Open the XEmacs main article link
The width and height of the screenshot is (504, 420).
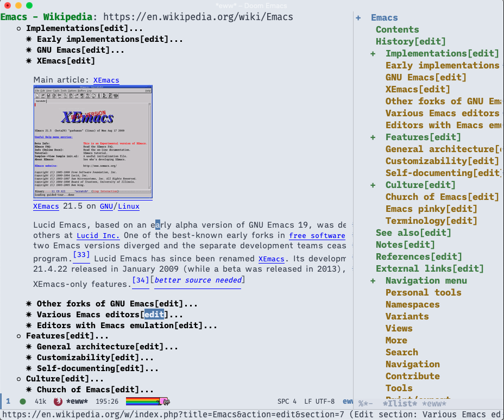point(106,80)
